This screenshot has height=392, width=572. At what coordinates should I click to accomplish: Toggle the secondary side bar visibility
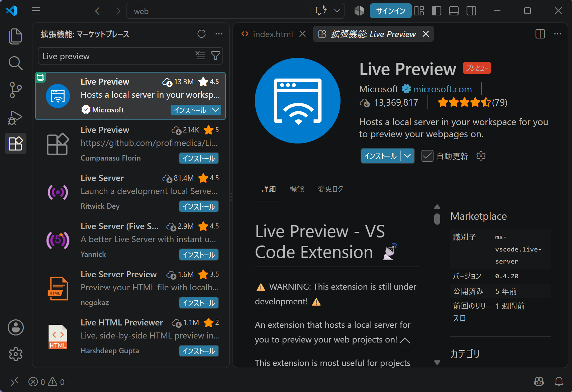click(x=471, y=11)
